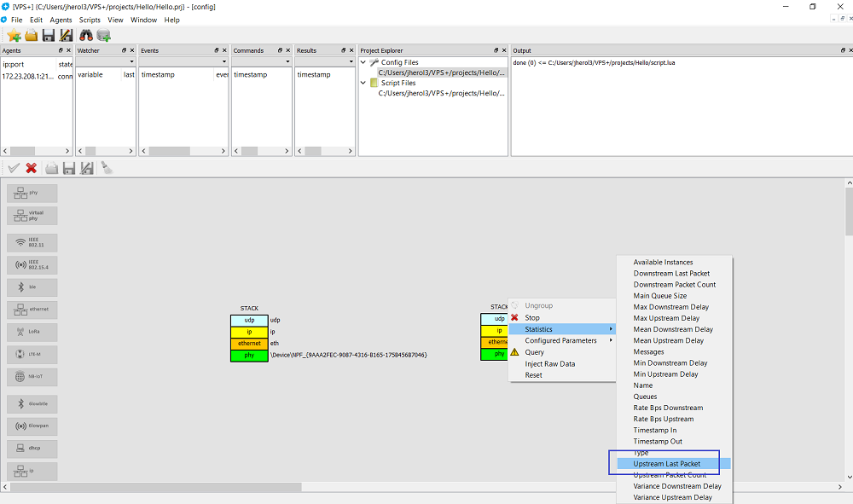Close the Output panel
The image size is (853, 504).
844,50
